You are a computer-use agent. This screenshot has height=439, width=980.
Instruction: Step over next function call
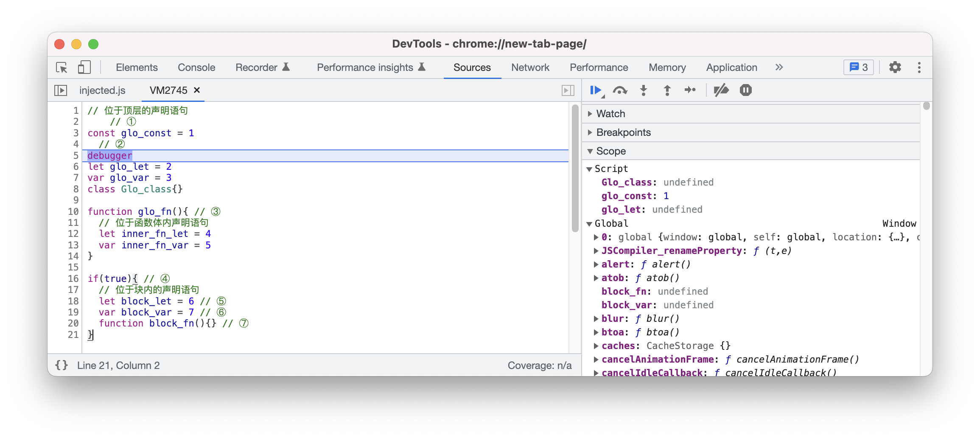[x=620, y=90]
